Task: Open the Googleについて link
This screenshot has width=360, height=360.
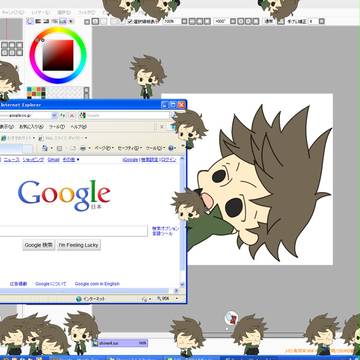Action: coord(51,284)
